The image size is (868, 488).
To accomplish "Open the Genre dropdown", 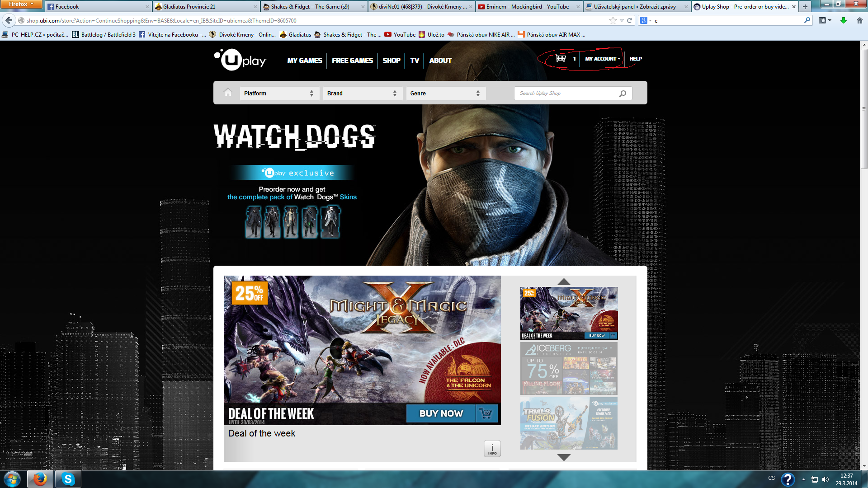I will click(x=445, y=94).
